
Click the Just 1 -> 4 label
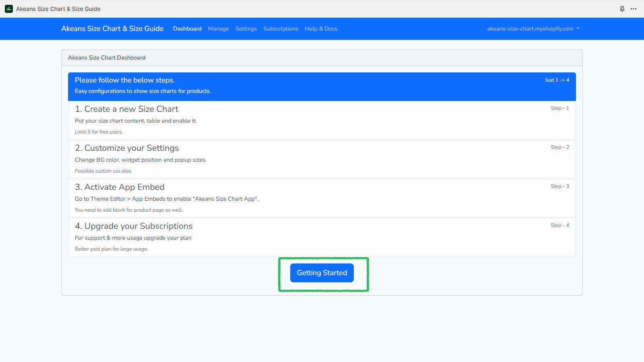click(557, 80)
